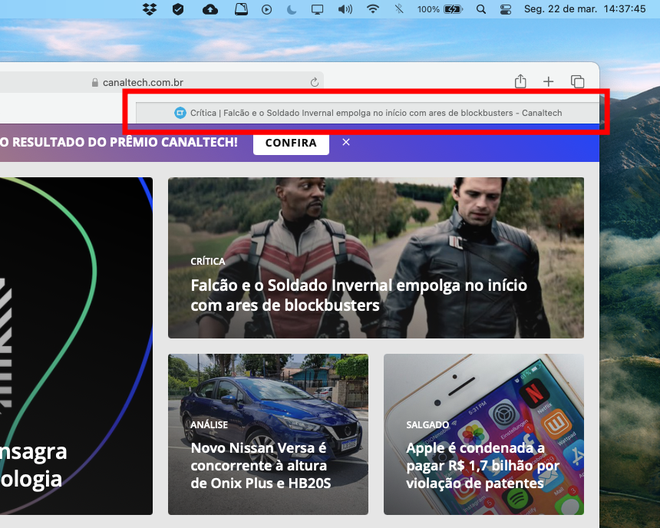This screenshot has width=660, height=528.
Task: Dismiss the Prêmio Canaltech banner
Action: [x=346, y=142]
